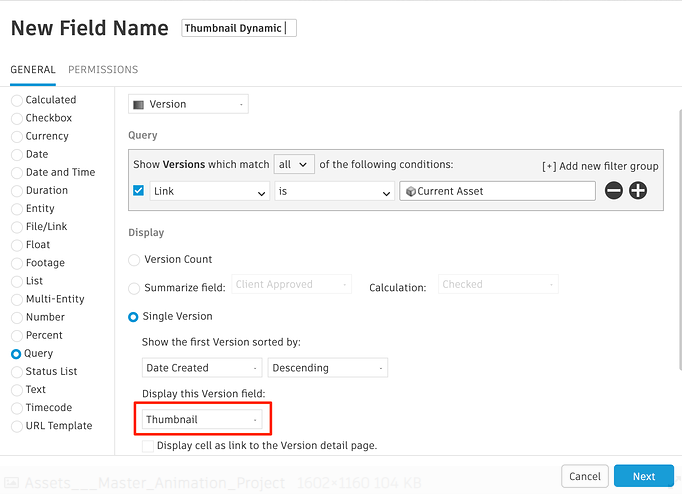Select the File/Link field type
The width and height of the screenshot is (682, 494).
17,227
